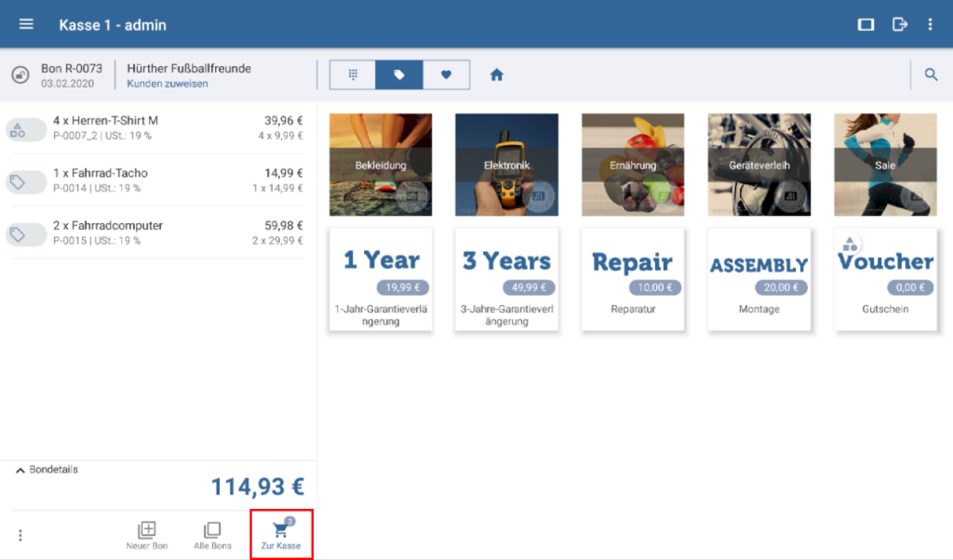
Task: Click the Kunden zuweisen link
Action: coord(168,84)
